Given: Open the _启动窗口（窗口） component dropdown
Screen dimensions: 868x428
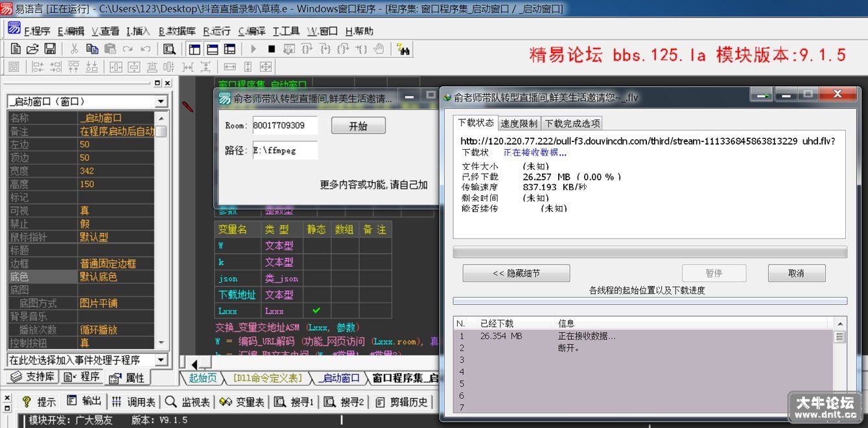Looking at the screenshot, I should (x=161, y=102).
